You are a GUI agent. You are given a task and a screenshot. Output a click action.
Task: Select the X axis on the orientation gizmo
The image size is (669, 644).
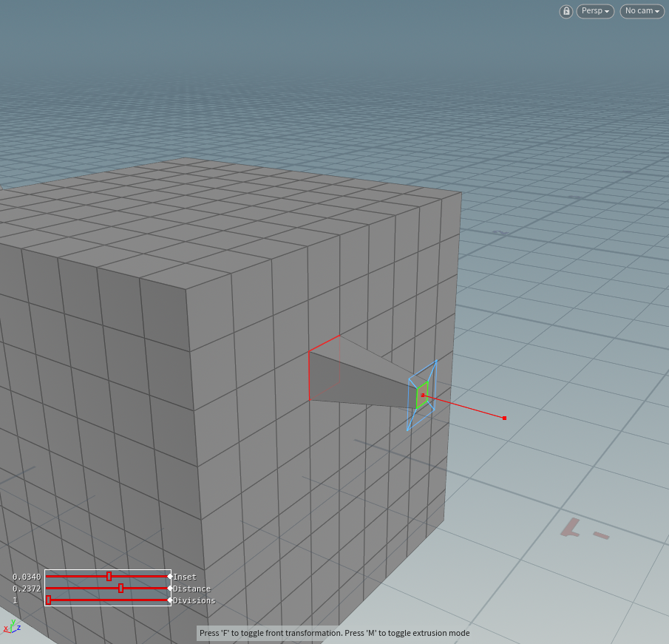click(x=6, y=628)
